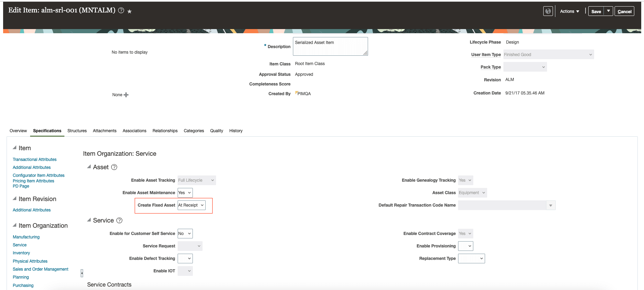Open Default Repair Transaction Code Name dropdown
This screenshot has height=290, width=644.
coord(551,206)
